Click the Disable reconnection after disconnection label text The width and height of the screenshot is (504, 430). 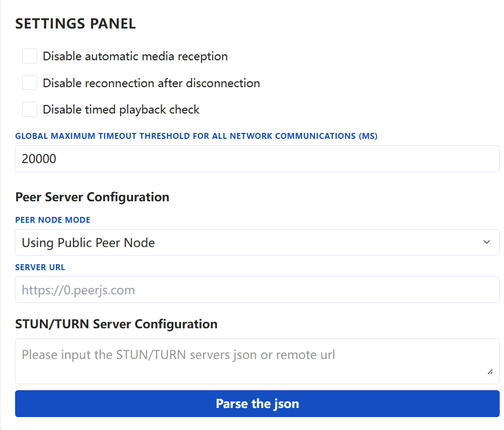coord(151,83)
